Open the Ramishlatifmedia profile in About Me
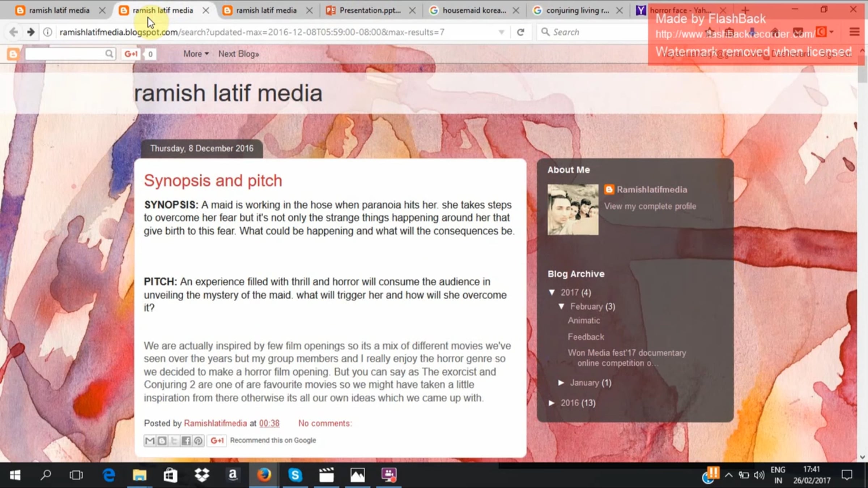This screenshot has width=868, height=488. tap(652, 190)
